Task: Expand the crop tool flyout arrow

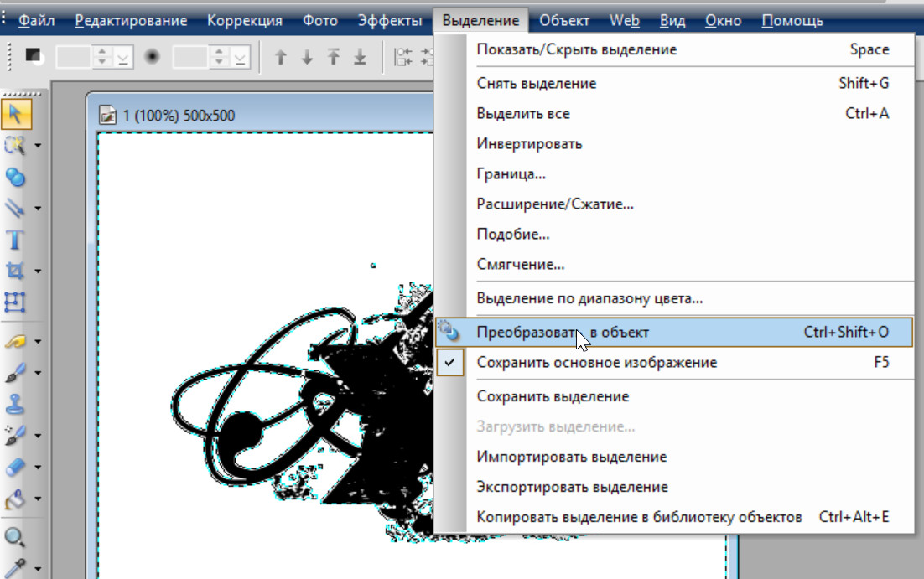Action: click(x=38, y=271)
